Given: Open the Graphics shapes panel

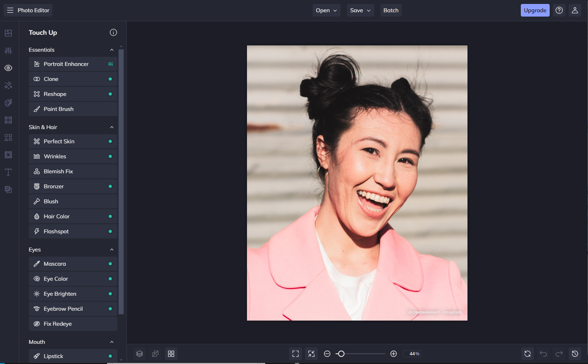Looking at the screenshot, I should (x=8, y=137).
